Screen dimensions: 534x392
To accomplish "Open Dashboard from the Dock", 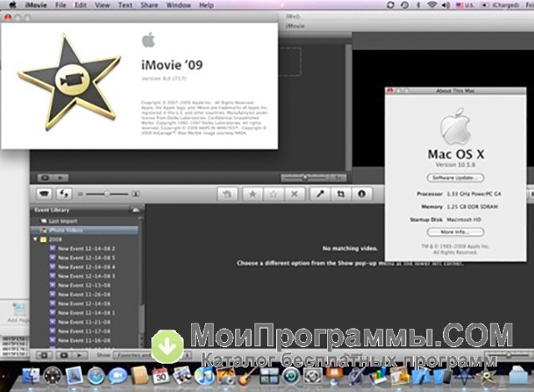I will [x=53, y=376].
